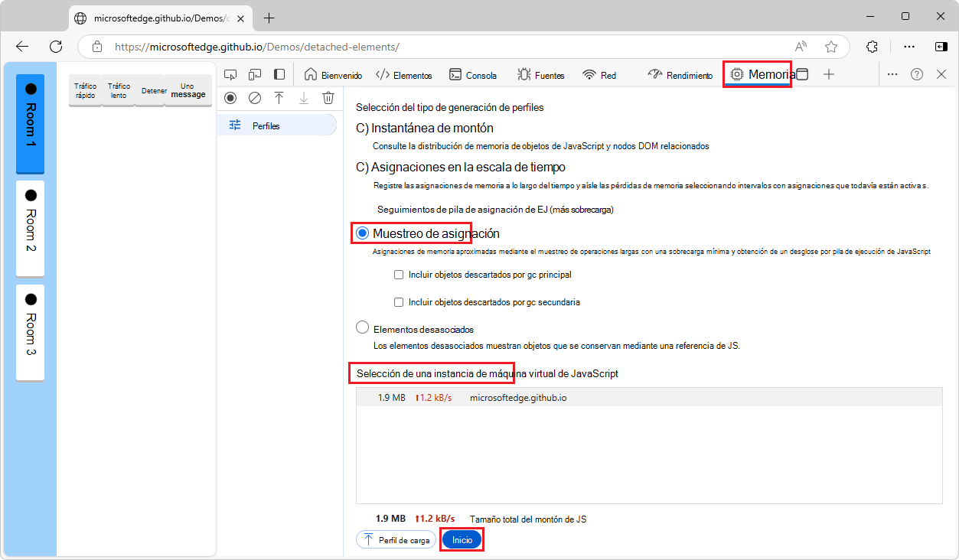Click the dock activity bar icon

pyautogui.click(x=279, y=74)
